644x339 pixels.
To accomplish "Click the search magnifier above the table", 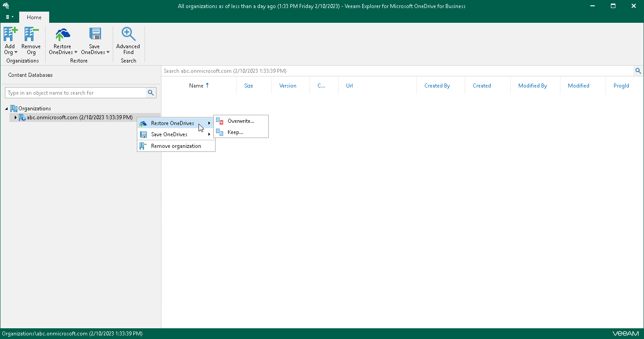I will click(x=638, y=71).
